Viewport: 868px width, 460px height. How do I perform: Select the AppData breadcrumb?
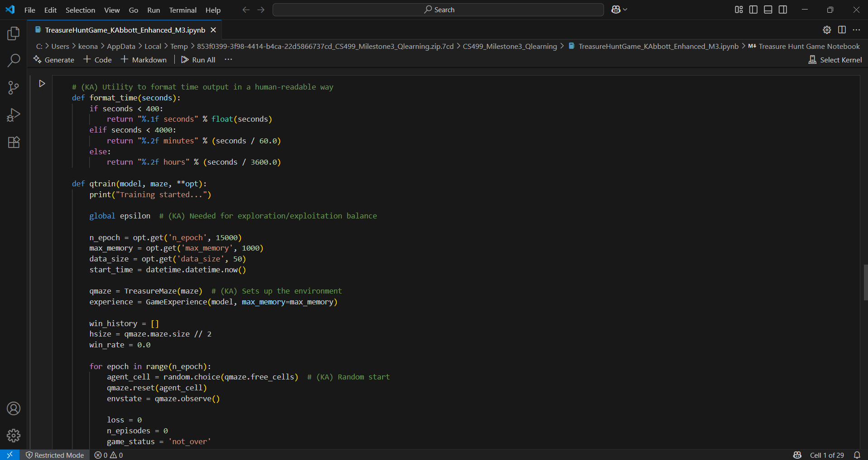[121, 46]
